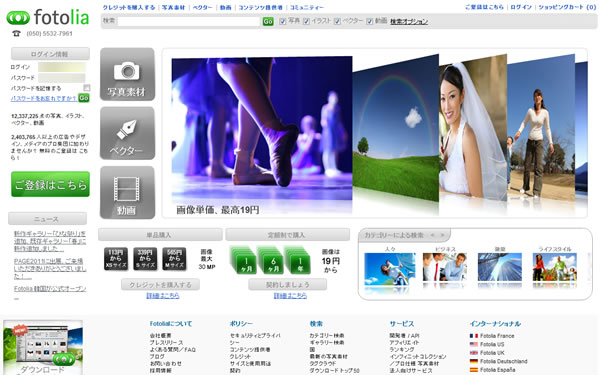Open the 建築 category thumbnail
Viewport: 600px width, 375px height.
tap(500, 267)
